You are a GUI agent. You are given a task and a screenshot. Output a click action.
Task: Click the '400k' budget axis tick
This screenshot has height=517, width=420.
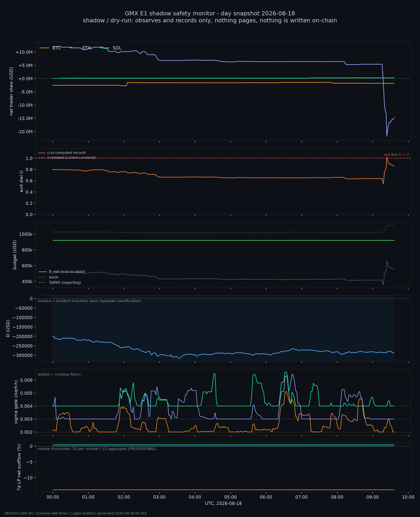click(27, 281)
